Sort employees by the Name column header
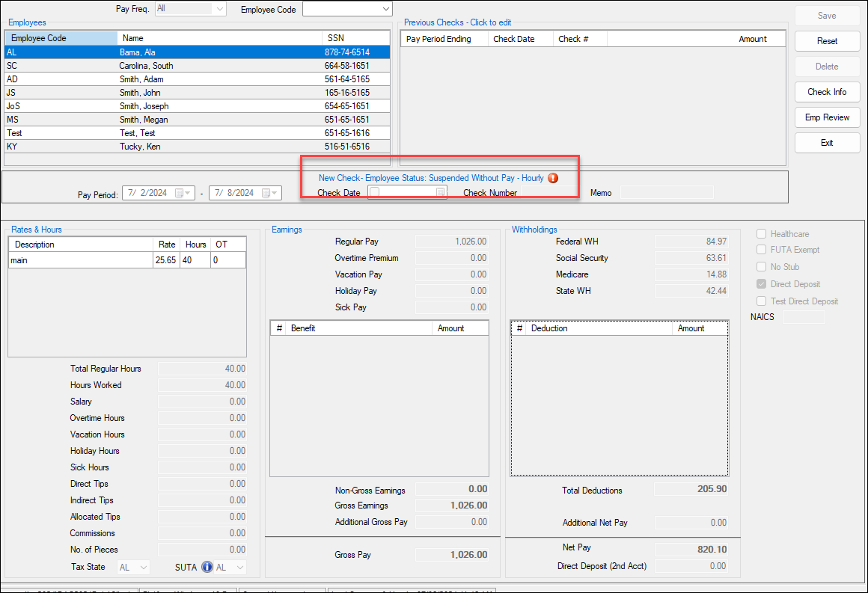868x593 pixels. tap(220, 38)
